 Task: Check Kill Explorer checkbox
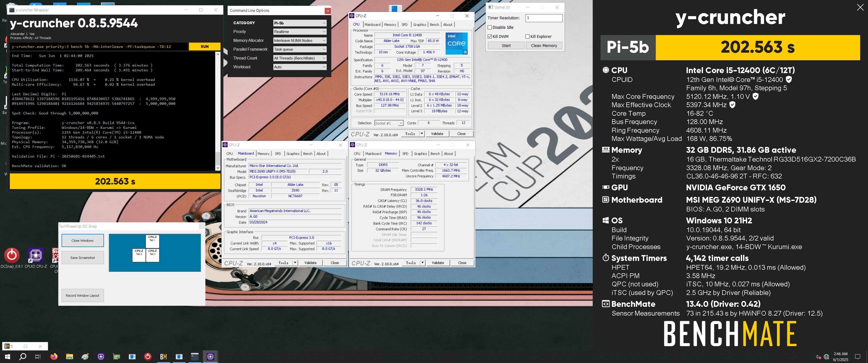527,36
